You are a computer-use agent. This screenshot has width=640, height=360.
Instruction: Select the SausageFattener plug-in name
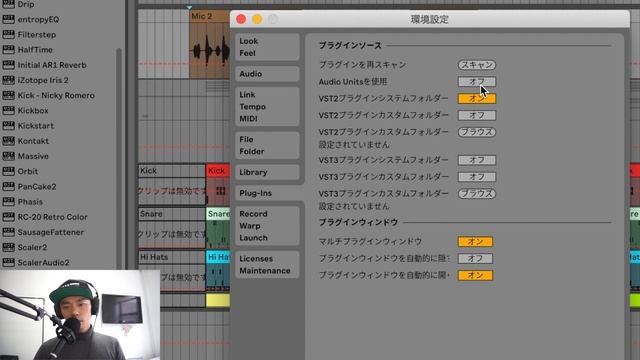[x=51, y=232]
